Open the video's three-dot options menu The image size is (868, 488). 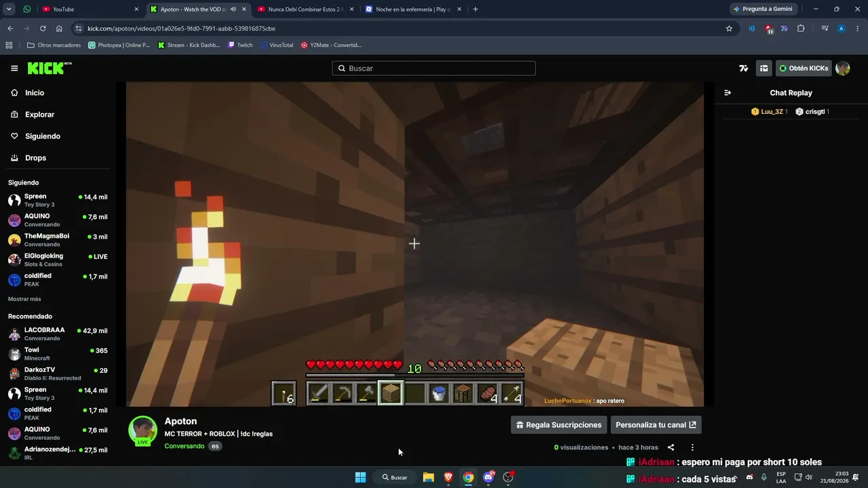pos(692,447)
